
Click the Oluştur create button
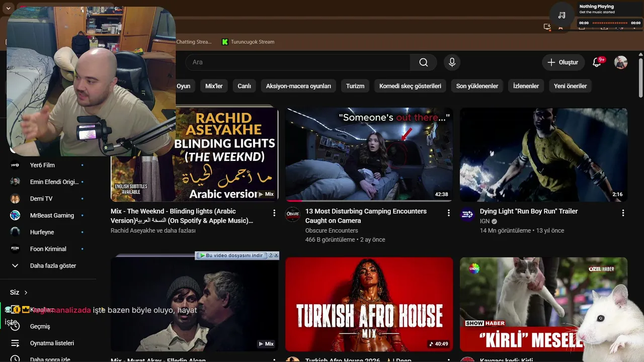563,62
